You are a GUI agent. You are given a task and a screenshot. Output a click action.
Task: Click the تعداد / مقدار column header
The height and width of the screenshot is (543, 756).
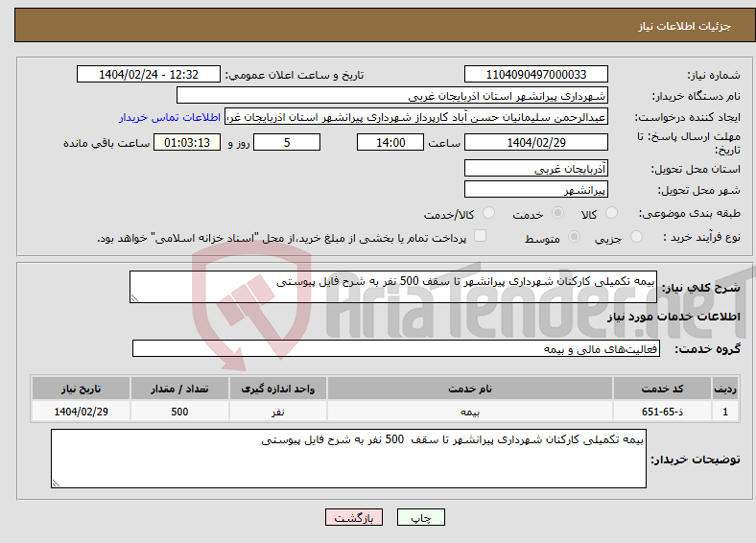point(179,389)
